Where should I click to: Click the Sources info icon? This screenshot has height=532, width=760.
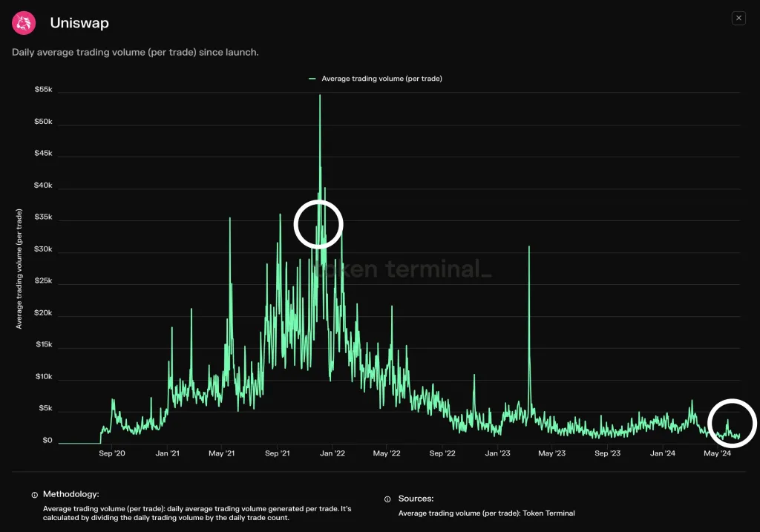tap(387, 498)
